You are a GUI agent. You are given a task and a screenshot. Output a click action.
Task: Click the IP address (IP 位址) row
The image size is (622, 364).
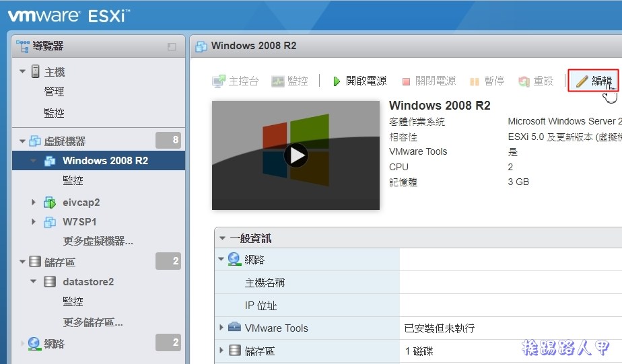click(418, 305)
